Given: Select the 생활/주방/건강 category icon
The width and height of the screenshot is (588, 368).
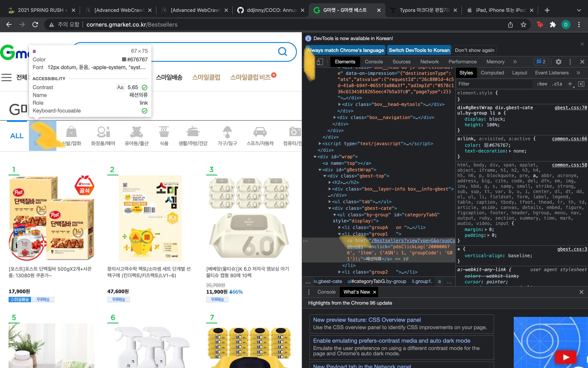Looking at the screenshot, I should [x=193, y=136].
